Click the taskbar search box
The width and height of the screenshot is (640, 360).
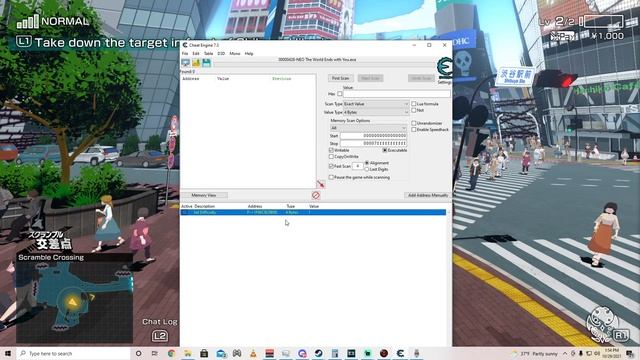click(x=73, y=353)
